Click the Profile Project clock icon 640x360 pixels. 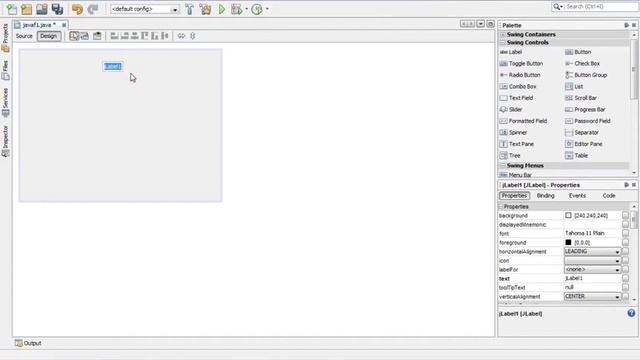pos(257,9)
